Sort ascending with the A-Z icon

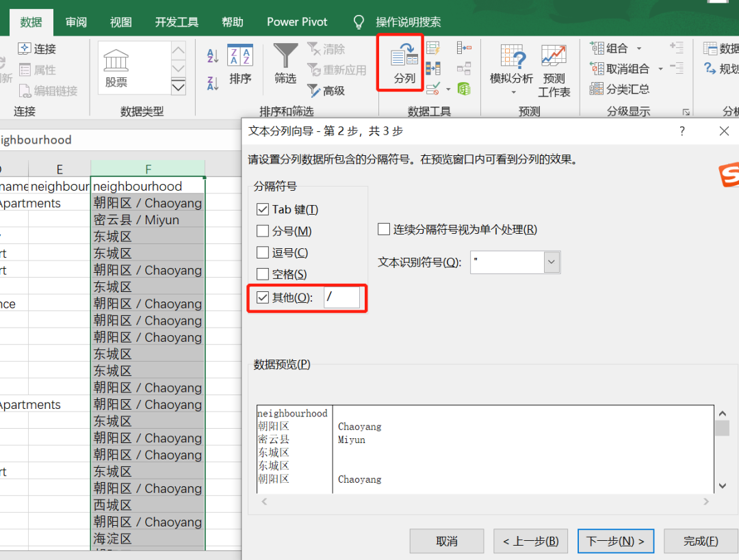213,56
